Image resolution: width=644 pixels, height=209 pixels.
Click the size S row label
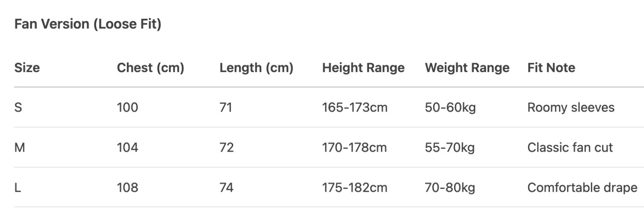pyautogui.click(x=18, y=108)
